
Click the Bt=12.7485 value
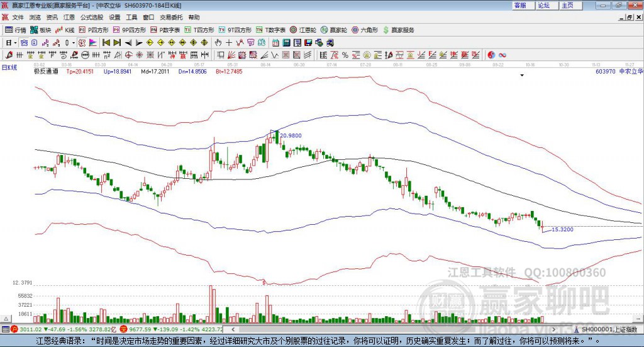(x=229, y=72)
